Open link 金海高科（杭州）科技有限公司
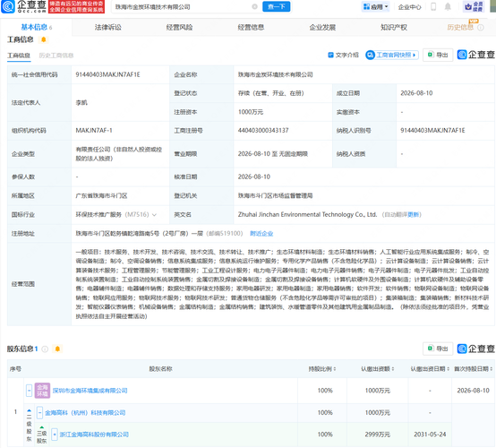 [x=85, y=413]
